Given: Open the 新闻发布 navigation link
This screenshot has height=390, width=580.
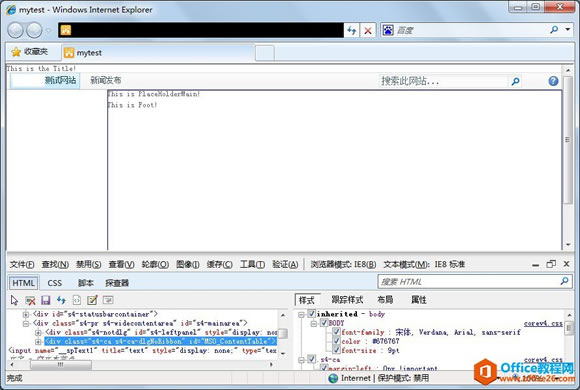Looking at the screenshot, I should [x=106, y=80].
